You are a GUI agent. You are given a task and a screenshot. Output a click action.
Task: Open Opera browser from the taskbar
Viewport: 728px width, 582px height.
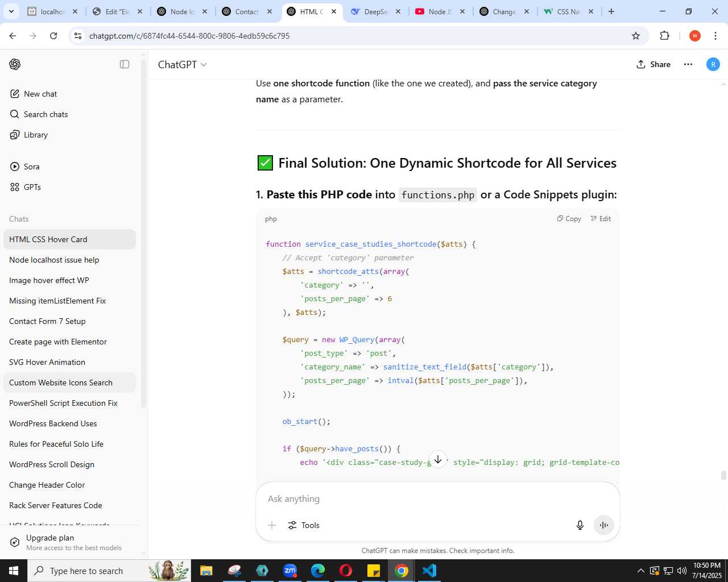(x=346, y=571)
